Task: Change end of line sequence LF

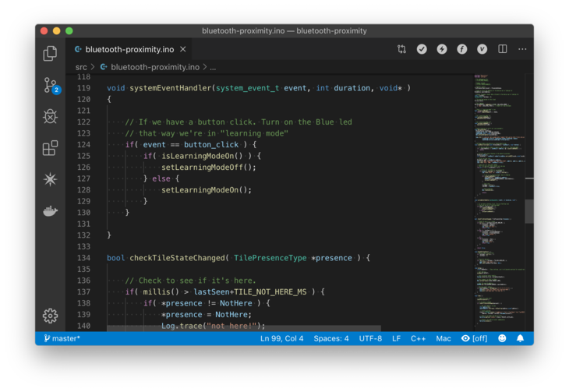Action: click(396, 338)
